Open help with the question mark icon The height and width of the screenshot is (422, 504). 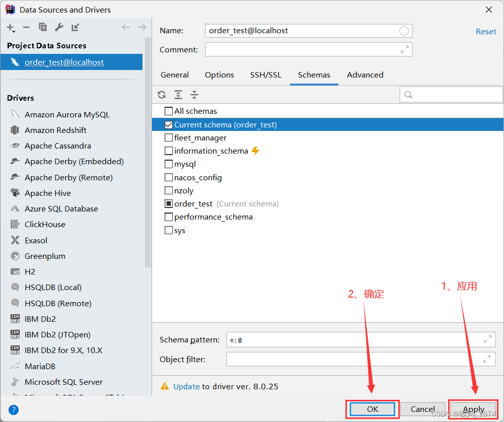pyautogui.click(x=14, y=410)
